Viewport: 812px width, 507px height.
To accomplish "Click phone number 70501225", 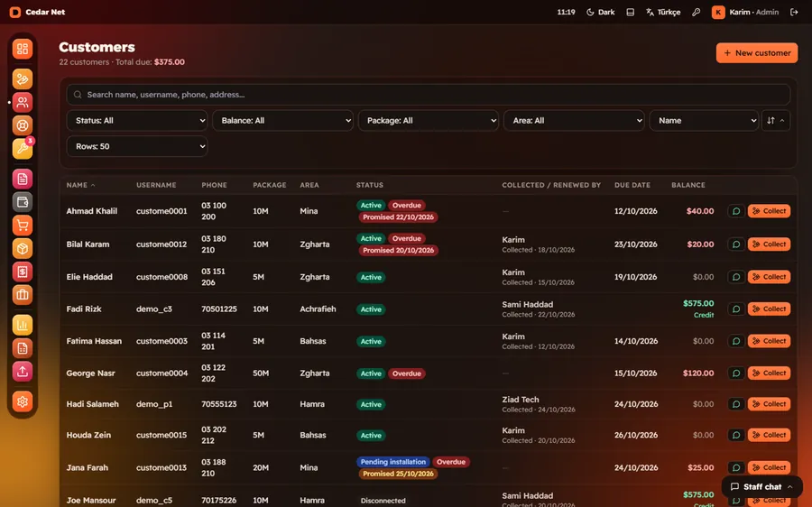I will tap(219, 309).
